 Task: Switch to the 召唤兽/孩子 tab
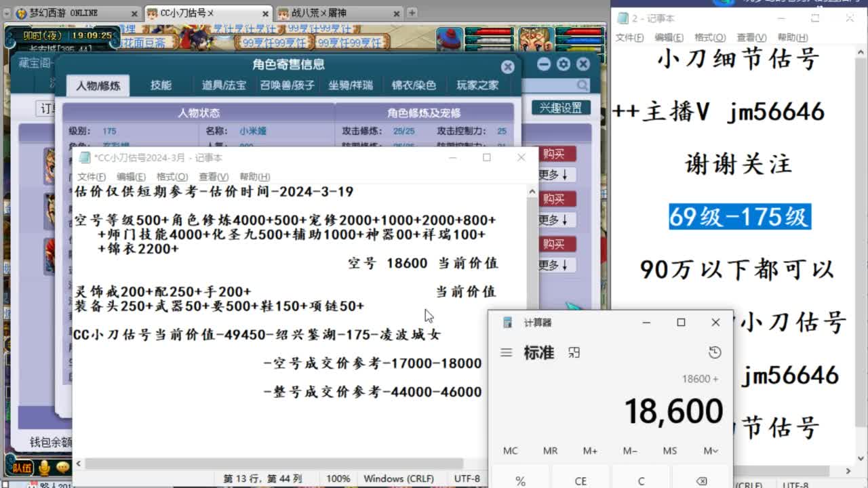tap(287, 85)
